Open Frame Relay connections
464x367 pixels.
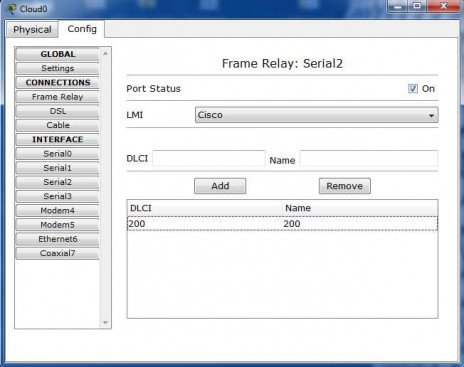57,97
